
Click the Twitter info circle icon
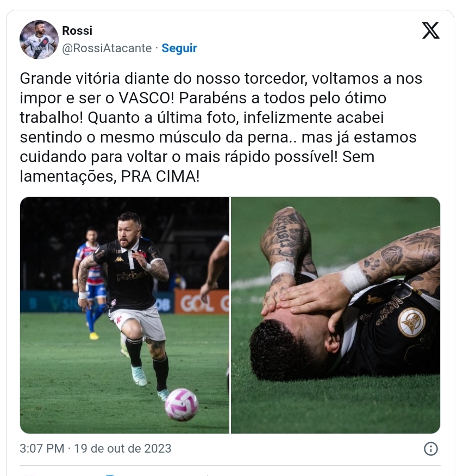pyautogui.click(x=430, y=449)
